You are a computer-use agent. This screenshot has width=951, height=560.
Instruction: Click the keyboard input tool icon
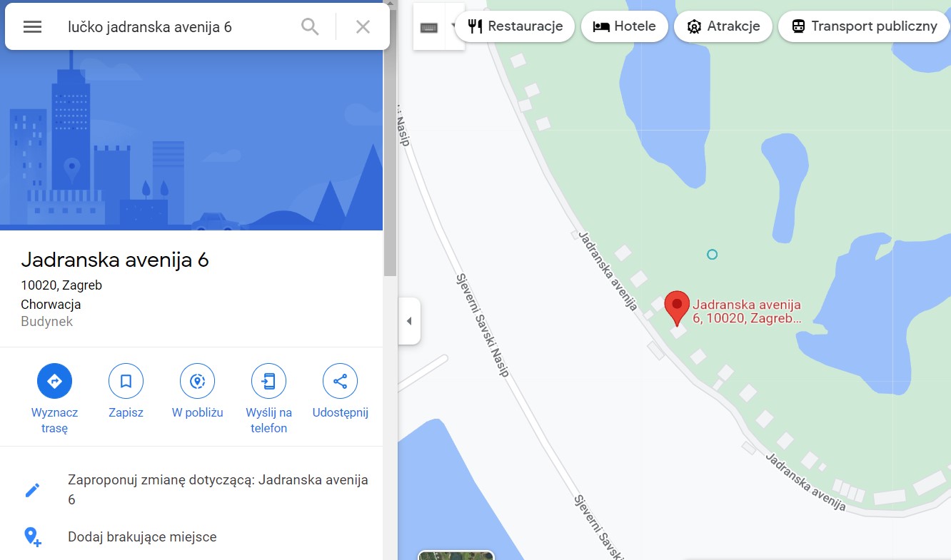429,28
